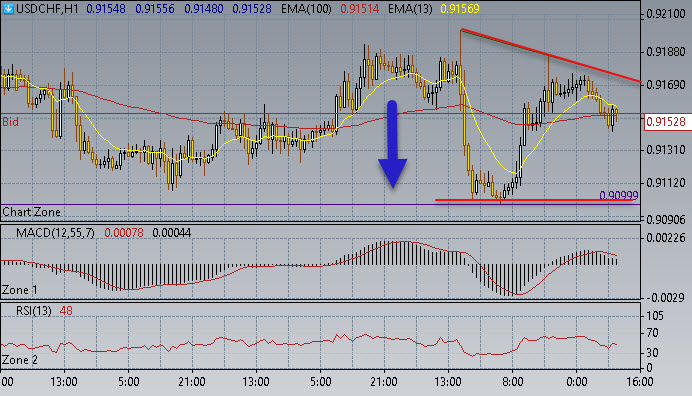692x396 pixels.
Task: Click the 0.90906 price axis label
Action: coord(666,219)
